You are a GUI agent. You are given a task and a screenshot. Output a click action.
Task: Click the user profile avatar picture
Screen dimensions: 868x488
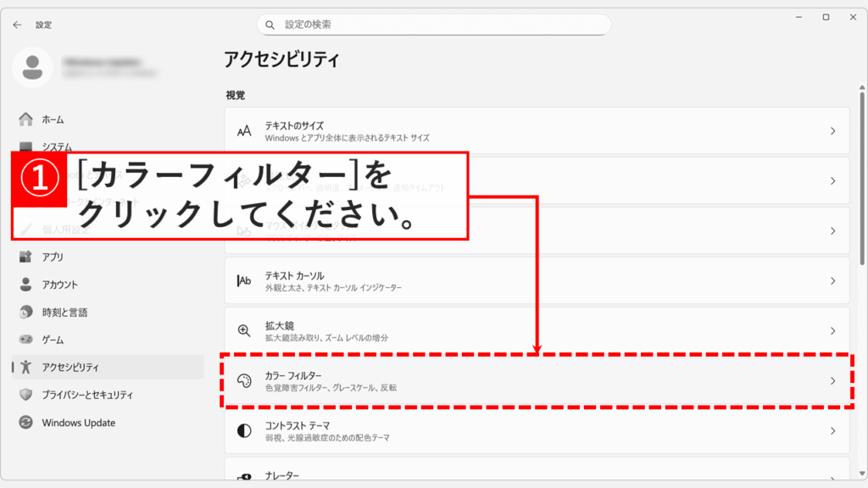click(x=35, y=66)
